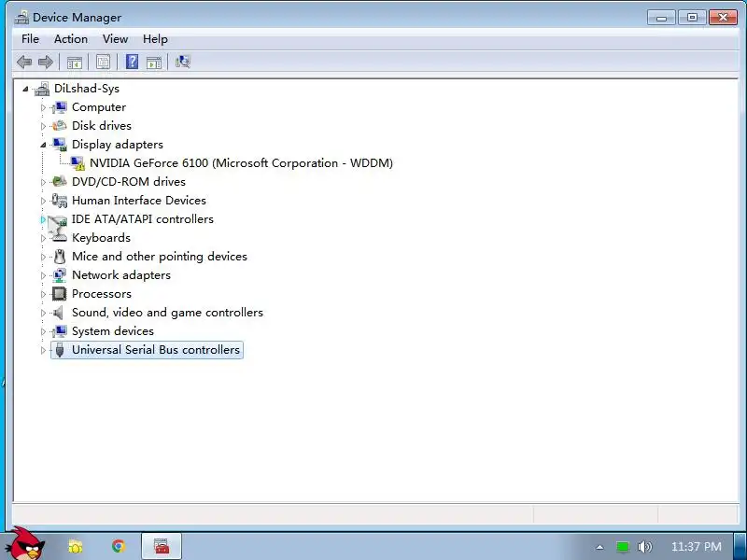
Task: Open the Action menu
Action: click(71, 39)
